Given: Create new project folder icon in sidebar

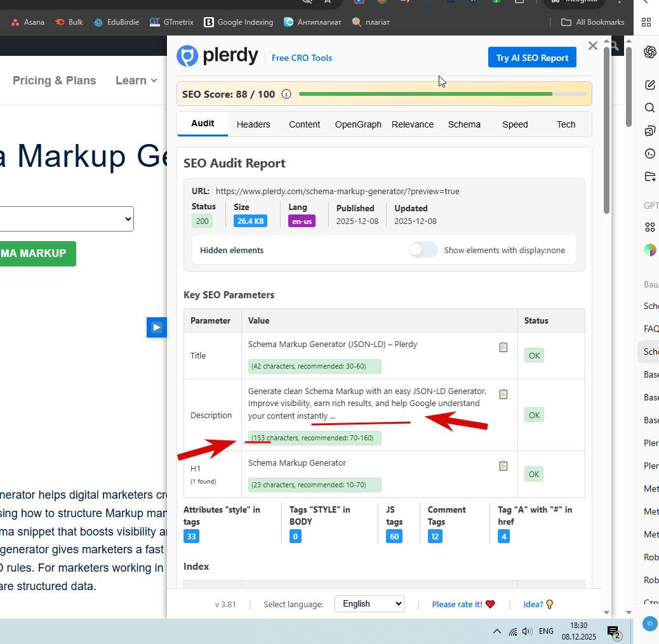Looking at the screenshot, I should tap(649, 176).
